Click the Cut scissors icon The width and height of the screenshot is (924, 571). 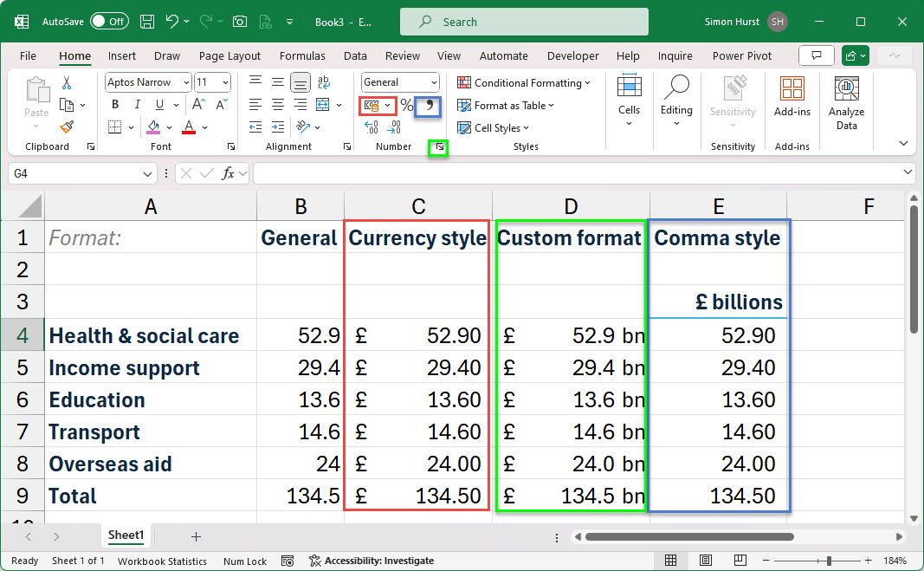tap(67, 83)
